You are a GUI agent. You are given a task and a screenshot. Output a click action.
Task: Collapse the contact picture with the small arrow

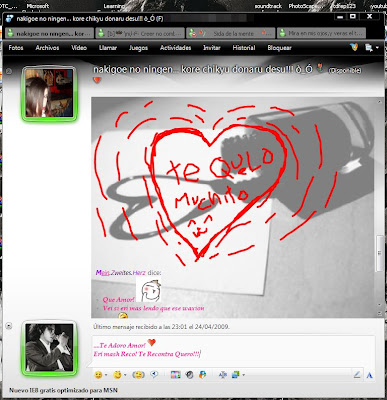[9, 71]
